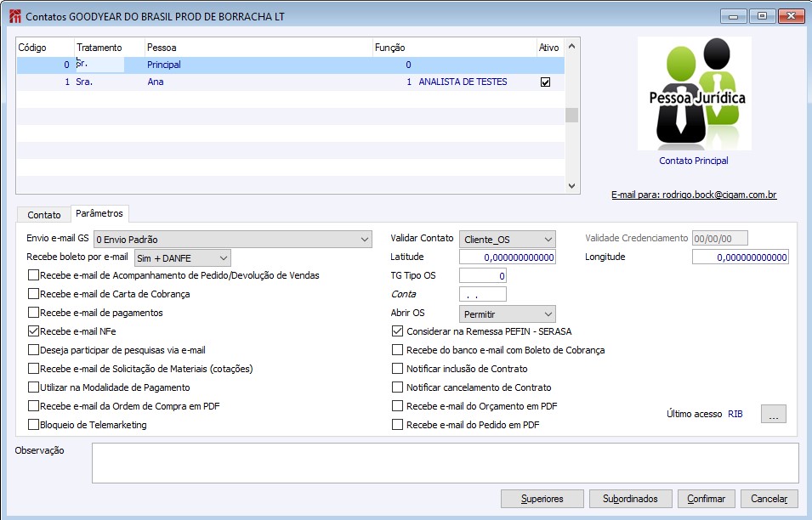Viewport: 812px width, 520px height.
Task: Enable Recebe e-mail de Solicitação de Materiais
Action: pos(34,369)
